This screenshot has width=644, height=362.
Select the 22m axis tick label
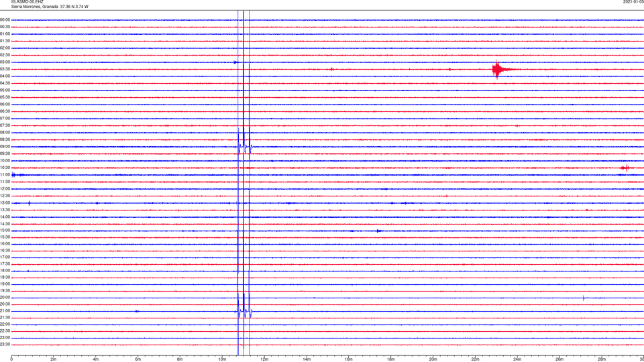click(x=475, y=359)
